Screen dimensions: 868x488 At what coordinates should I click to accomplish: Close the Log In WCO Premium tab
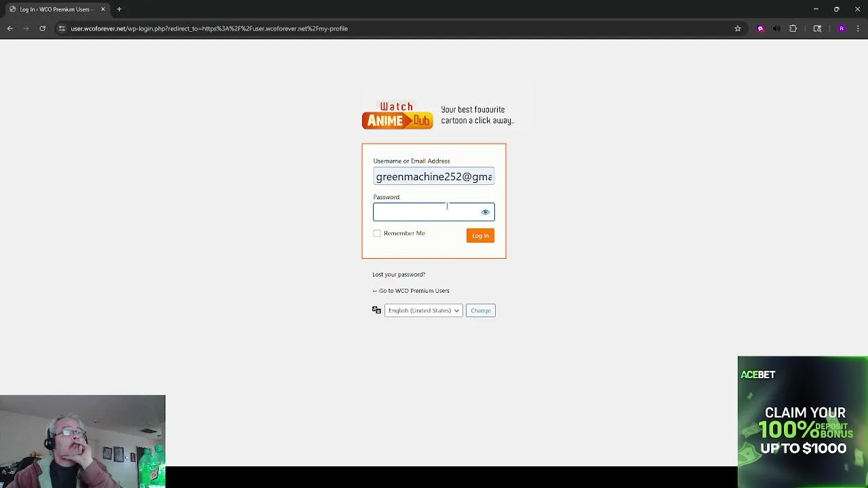(x=103, y=9)
